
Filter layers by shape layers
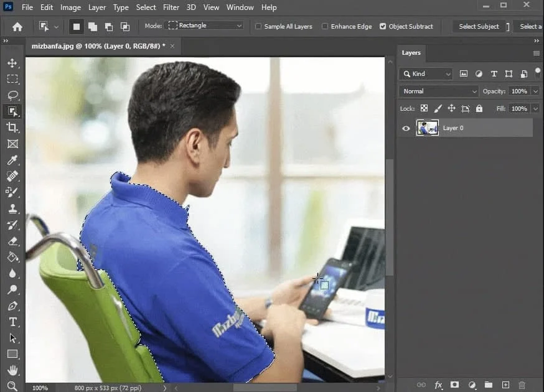509,73
